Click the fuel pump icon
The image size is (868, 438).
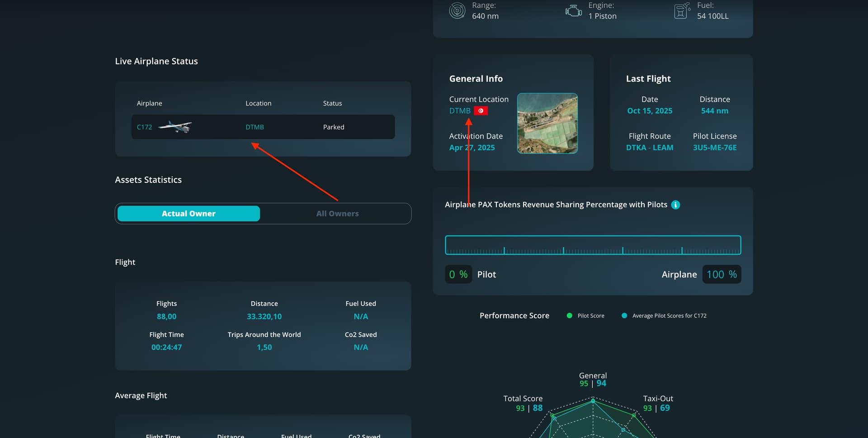coord(682,10)
